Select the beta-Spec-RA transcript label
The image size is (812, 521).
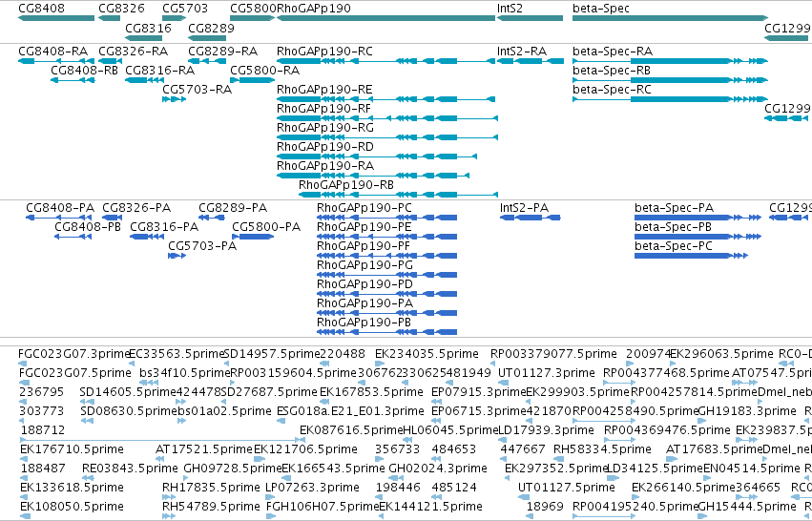point(613,52)
